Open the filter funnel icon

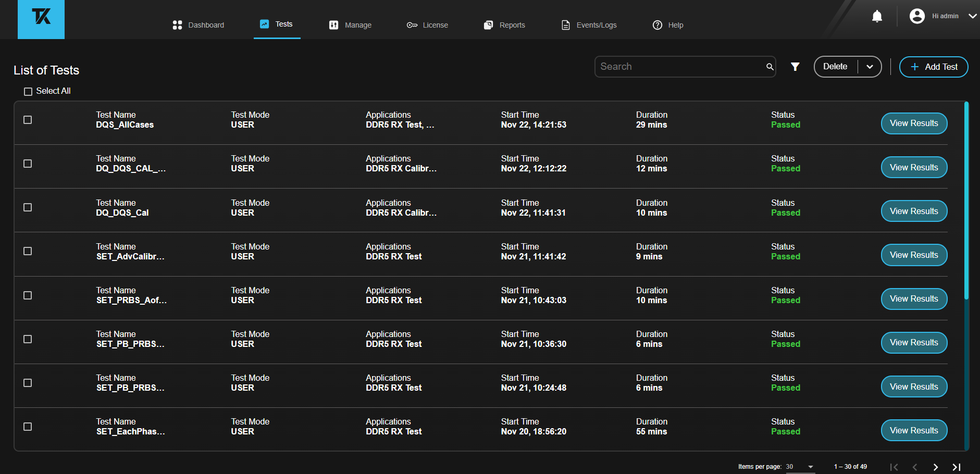[x=795, y=67]
